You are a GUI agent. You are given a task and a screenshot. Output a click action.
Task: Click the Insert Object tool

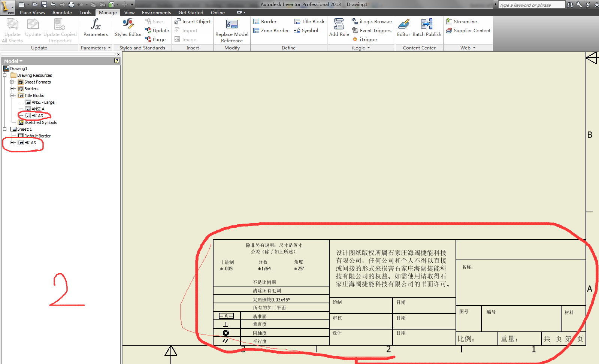193,22
